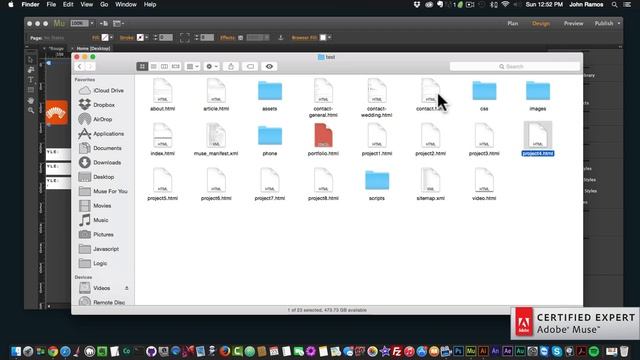Open Movies from the sidebar
Image resolution: width=640 pixels, height=360 pixels.
102,206
